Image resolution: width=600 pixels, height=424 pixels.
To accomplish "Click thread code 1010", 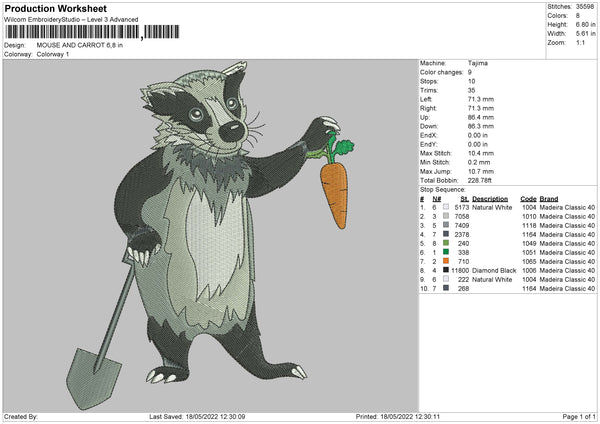I will point(529,216).
